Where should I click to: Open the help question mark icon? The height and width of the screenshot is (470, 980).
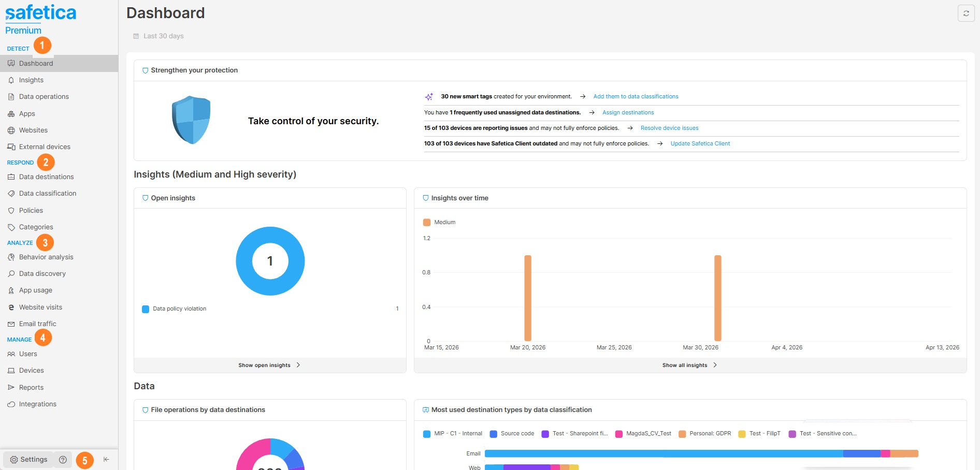[63, 460]
